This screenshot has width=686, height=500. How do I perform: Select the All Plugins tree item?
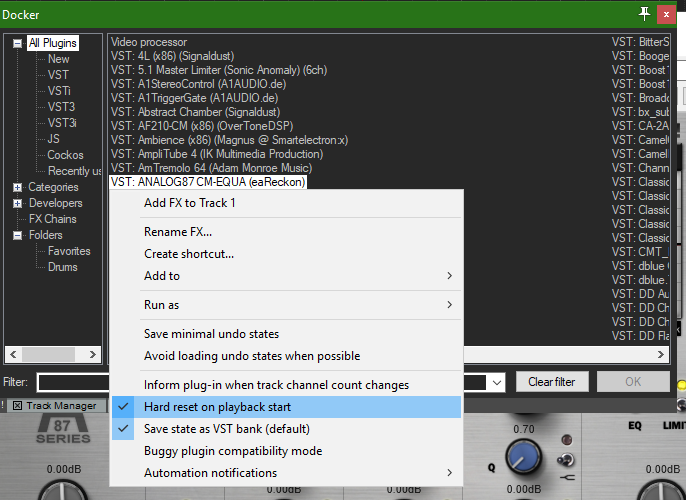coord(52,43)
